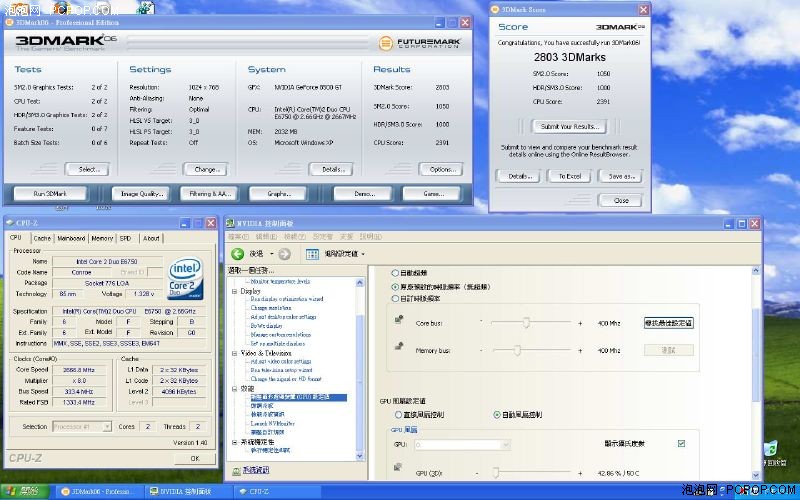Click the plus sign next to Memory bus slider
The image size is (800, 500).
click(580, 351)
